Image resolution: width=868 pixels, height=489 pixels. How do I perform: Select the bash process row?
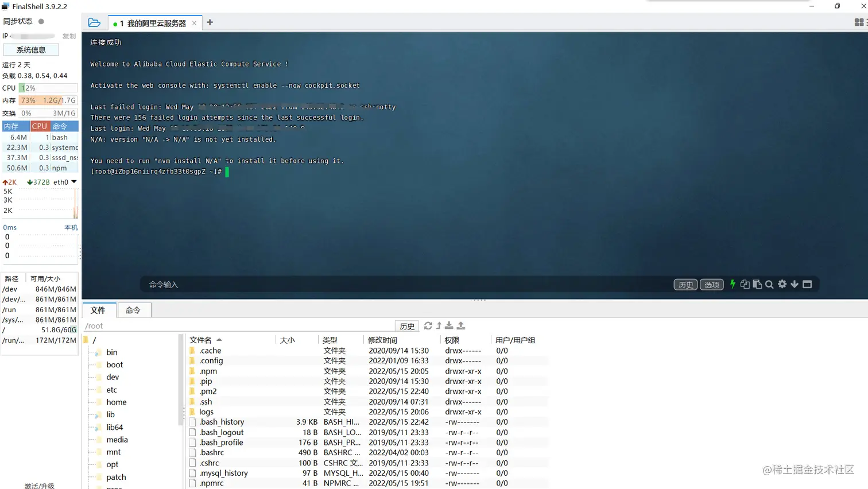pyautogui.click(x=40, y=138)
